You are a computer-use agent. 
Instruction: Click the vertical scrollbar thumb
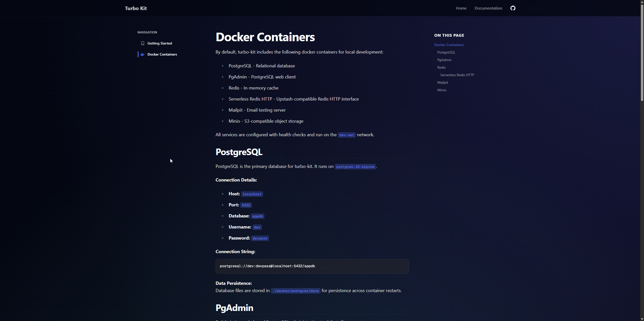pyautogui.click(x=642, y=53)
